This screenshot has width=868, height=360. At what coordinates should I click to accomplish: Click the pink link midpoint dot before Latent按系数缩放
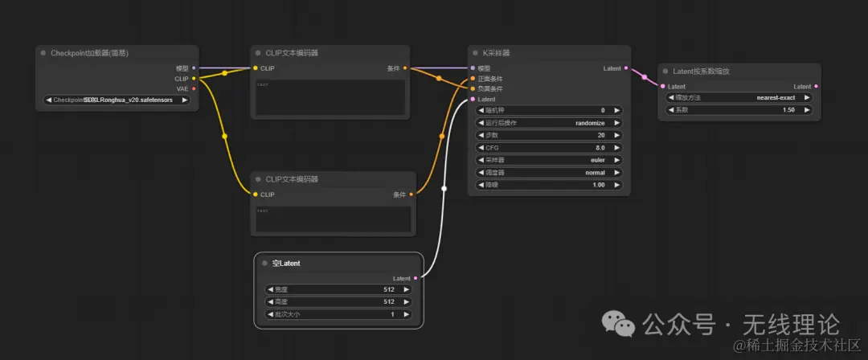[645, 77]
